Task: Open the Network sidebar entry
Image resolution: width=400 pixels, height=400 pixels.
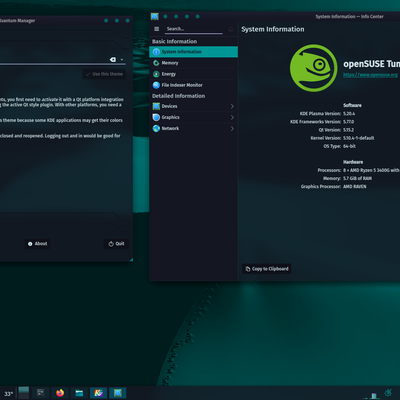Action: (193, 128)
